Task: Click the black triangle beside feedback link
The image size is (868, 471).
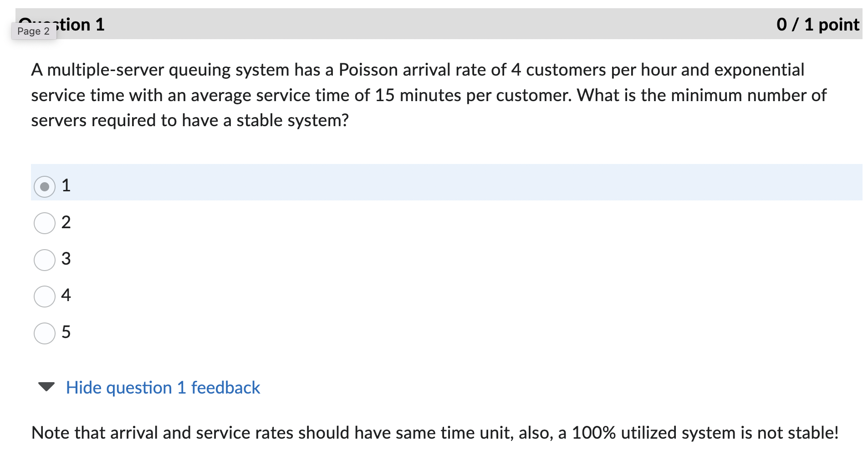Action: (46, 388)
